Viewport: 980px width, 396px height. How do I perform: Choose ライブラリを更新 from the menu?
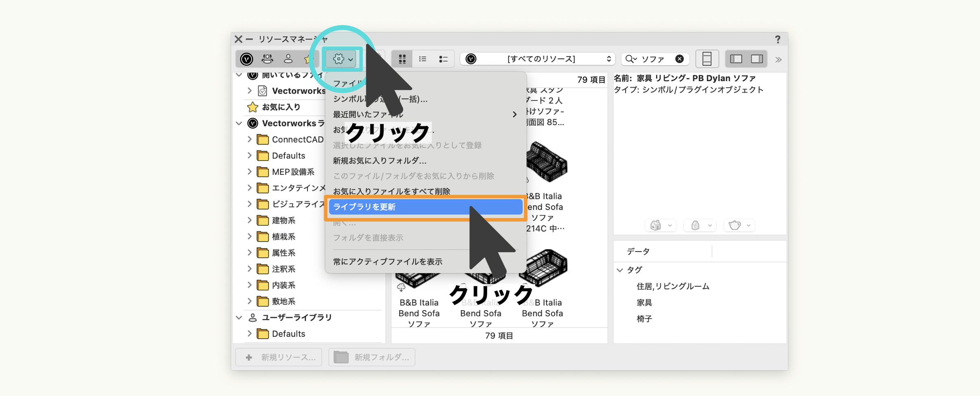tap(425, 207)
